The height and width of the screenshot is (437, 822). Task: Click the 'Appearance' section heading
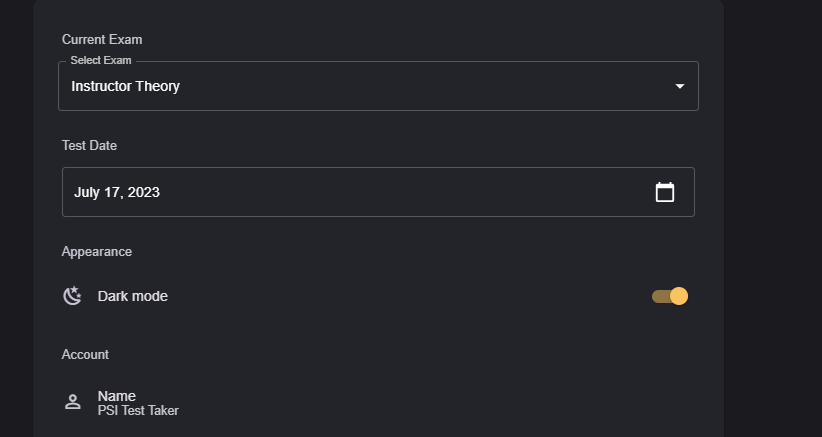(x=97, y=252)
